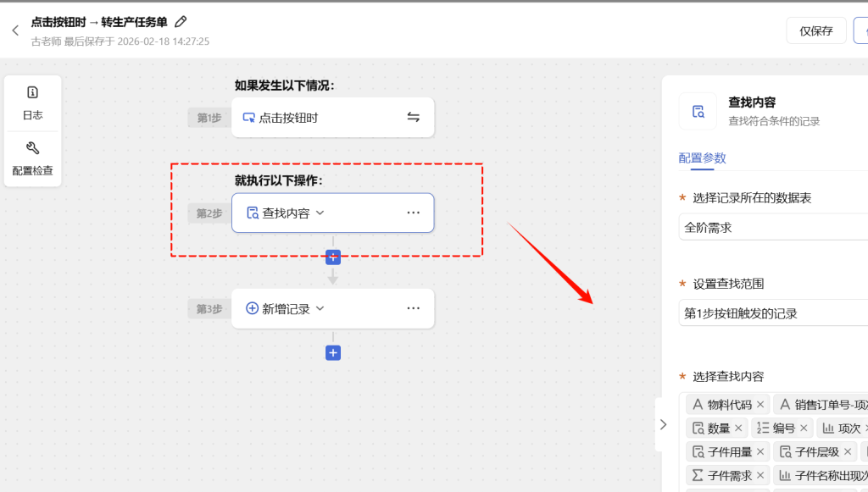Image resolution: width=868 pixels, height=492 pixels.
Task: Remove the 子件层级 field tag
Action: (x=848, y=451)
